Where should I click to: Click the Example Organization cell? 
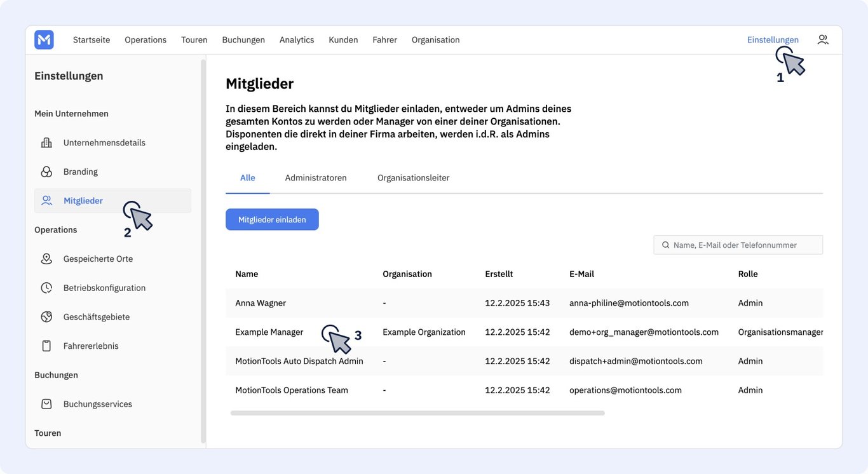pos(424,332)
